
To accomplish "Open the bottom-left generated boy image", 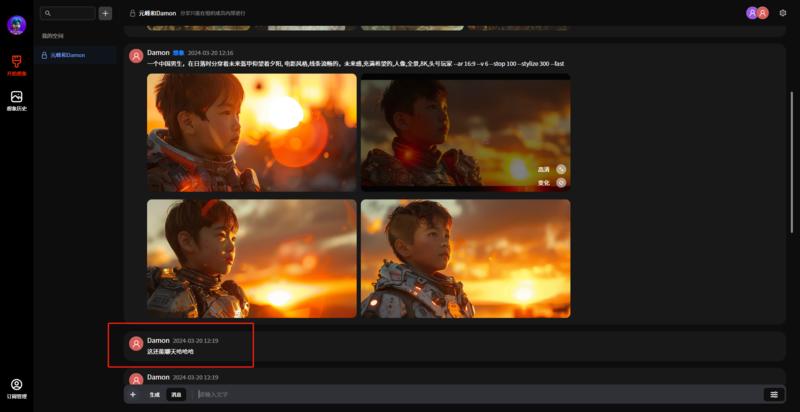I will click(x=251, y=258).
